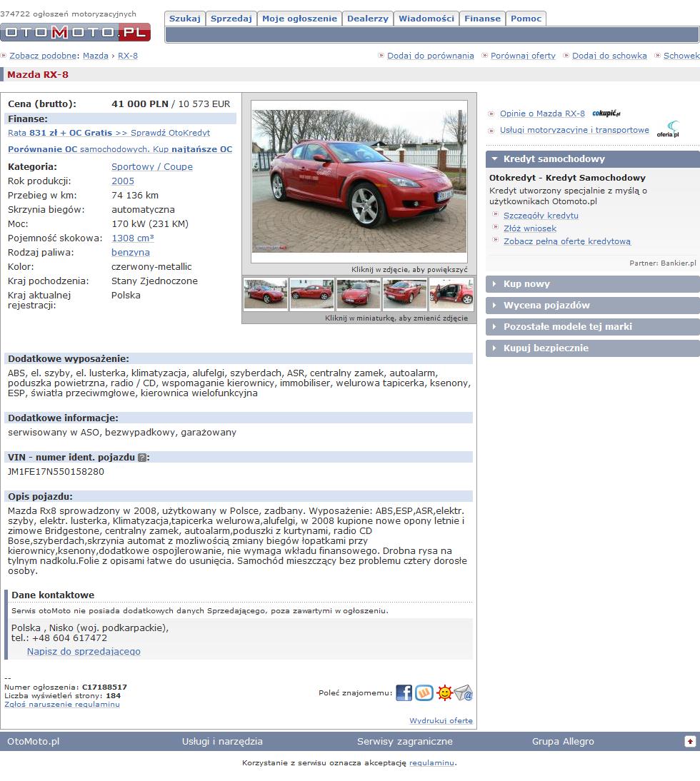The height and width of the screenshot is (781, 700).
Task: Share via the sun-shaped Gadu-Gadu icon
Action: click(444, 693)
